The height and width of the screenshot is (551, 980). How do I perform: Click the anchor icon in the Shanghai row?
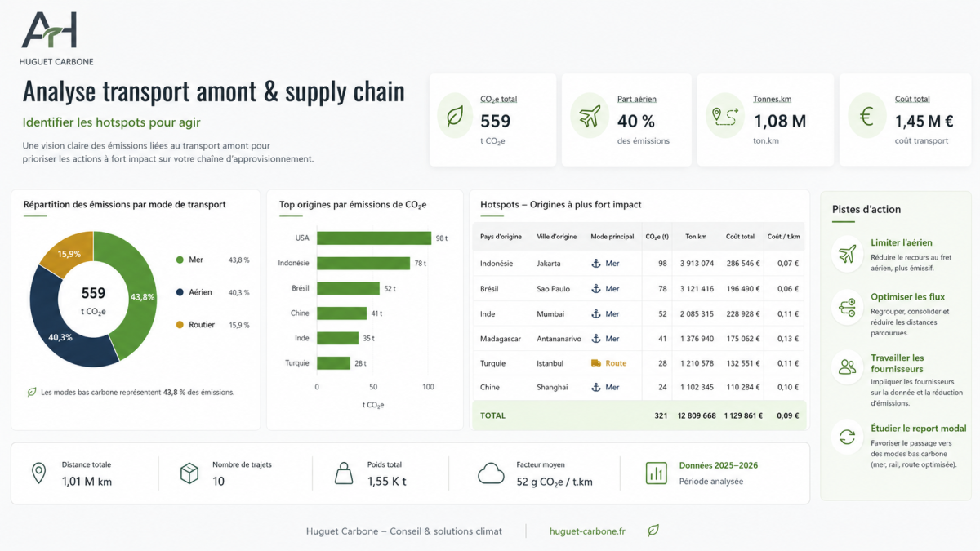click(596, 388)
